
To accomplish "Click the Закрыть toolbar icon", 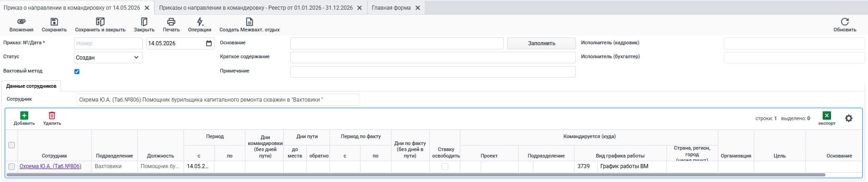I will [144, 22].
